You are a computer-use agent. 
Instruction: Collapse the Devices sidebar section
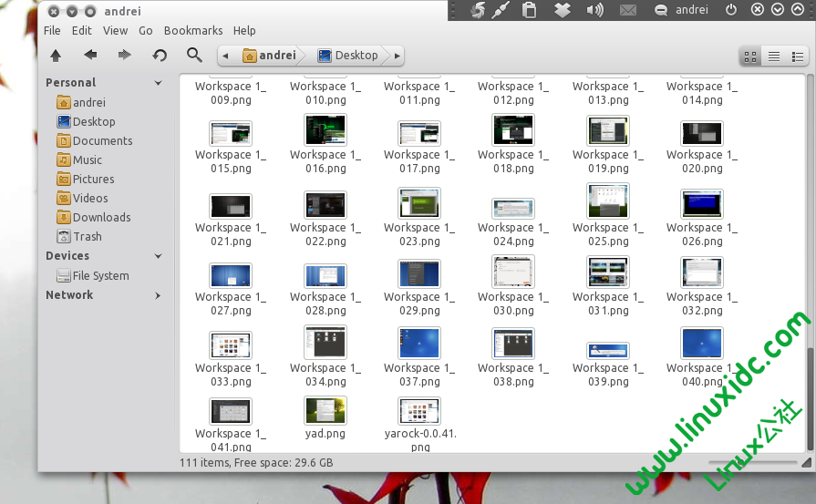[158, 256]
